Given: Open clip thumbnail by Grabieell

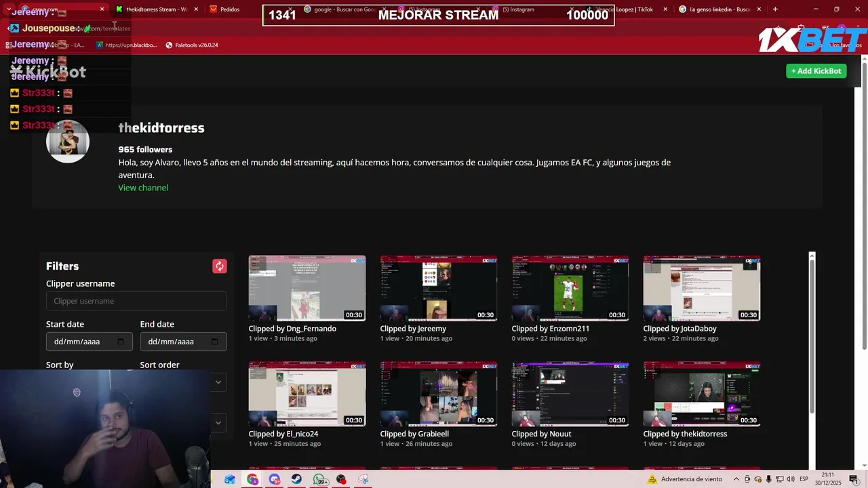Looking at the screenshot, I should [x=439, y=394].
